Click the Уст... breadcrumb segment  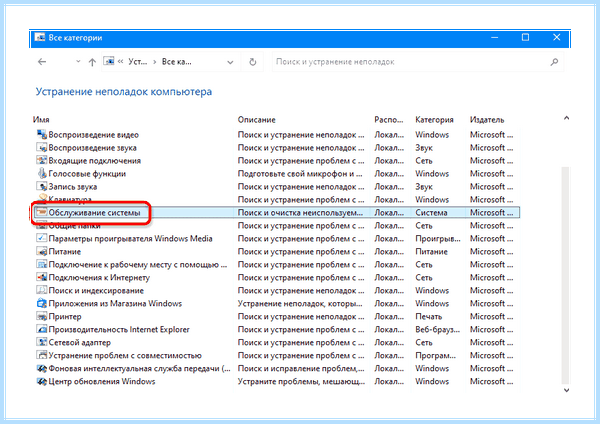137,62
